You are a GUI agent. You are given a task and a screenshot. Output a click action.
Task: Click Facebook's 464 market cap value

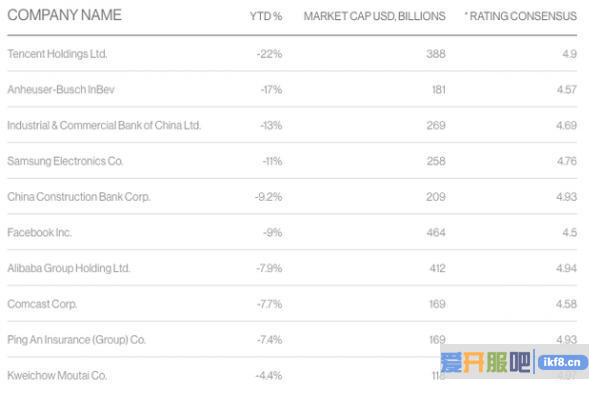point(436,233)
